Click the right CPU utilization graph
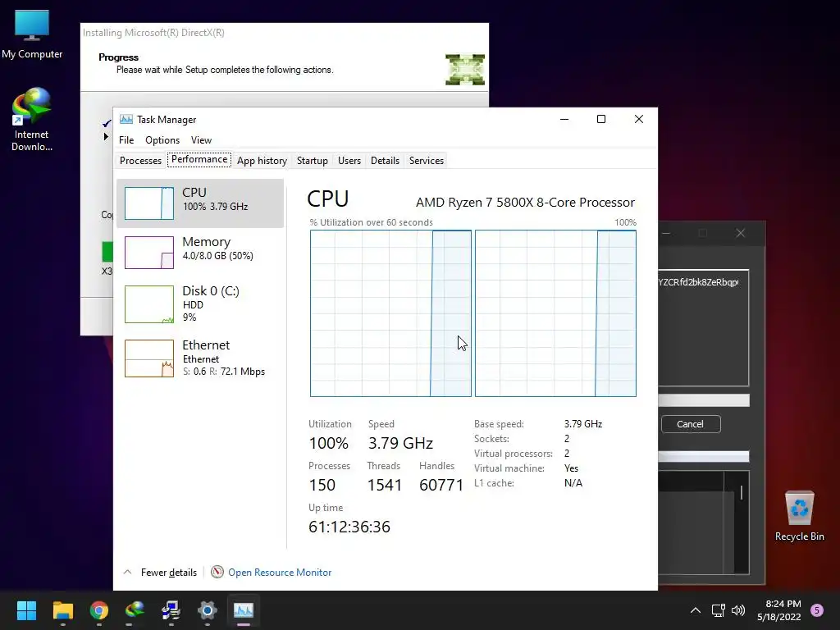The image size is (840, 630). [x=555, y=313]
